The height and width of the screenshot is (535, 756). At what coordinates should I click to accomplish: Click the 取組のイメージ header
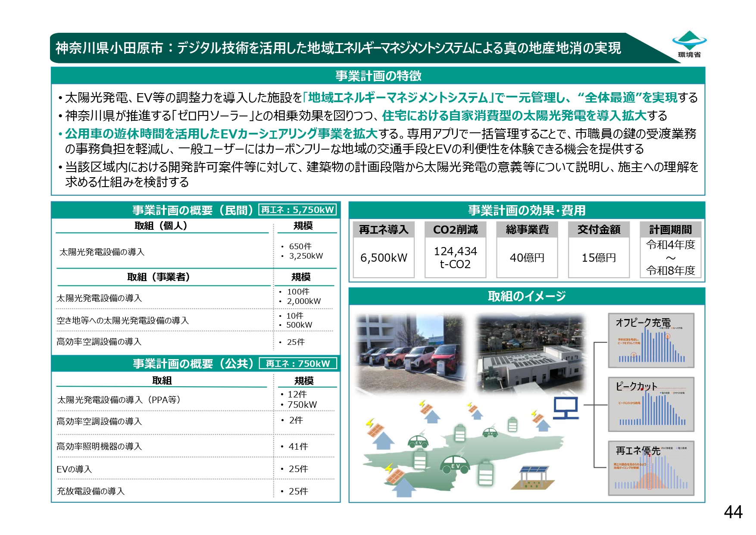pyautogui.click(x=527, y=296)
